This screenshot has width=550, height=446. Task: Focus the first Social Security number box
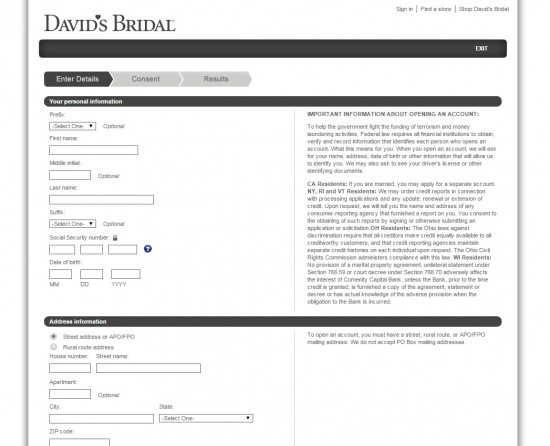[62, 250]
